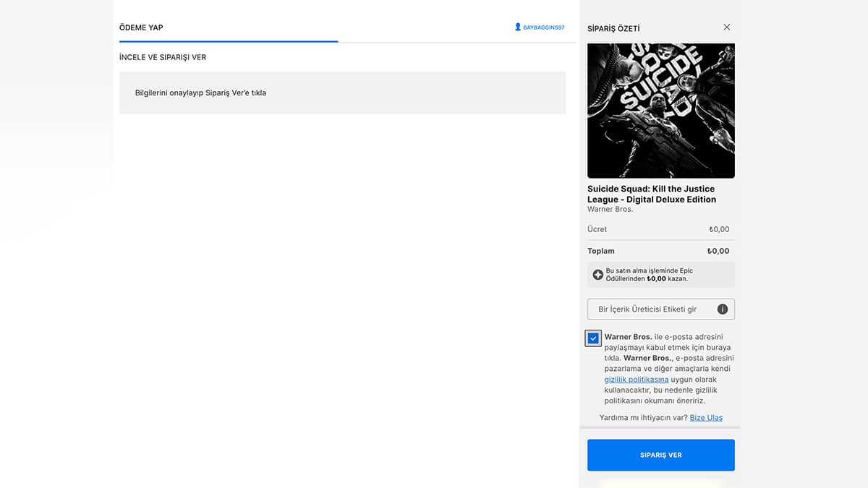Click the Warner Bros. publisher name under the title
868x488 pixels.
click(x=610, y=209)
